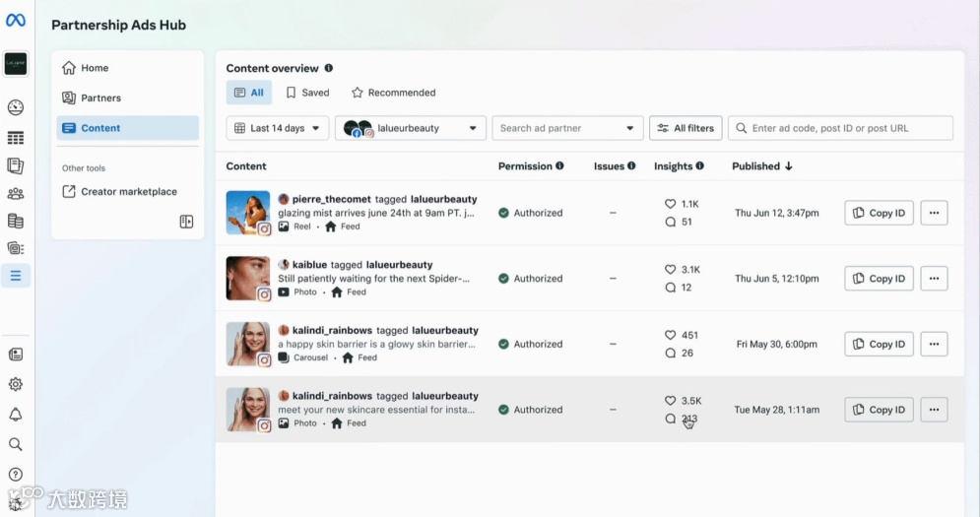Collapse the navigation panel icon

pos(186,222)
